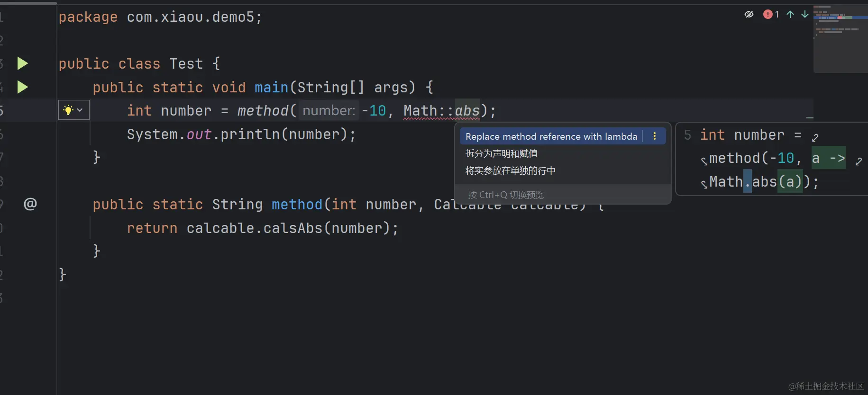Screen dimensions: 868x395
Task: Select 将实参放在单独的行中 intention
Action: click(x=511, y=171)
